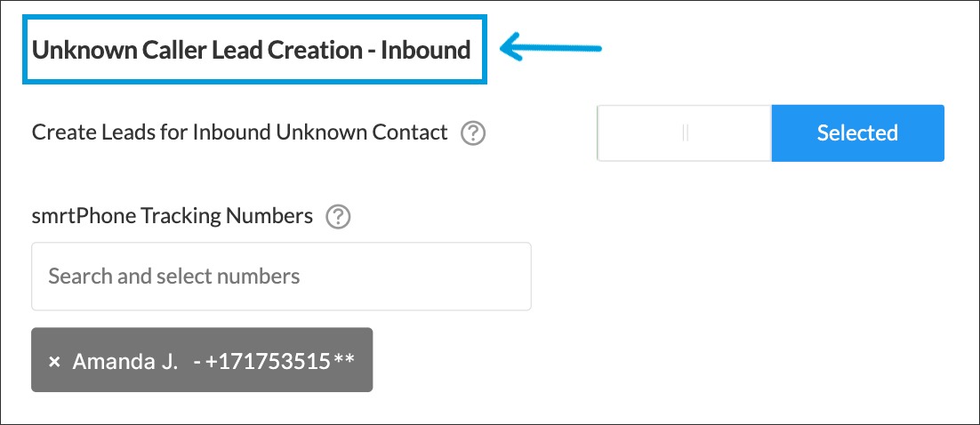
Task: Click 'Create Leads for Inbound Unknown Contact' label
Action: pyautogui.click(x=239, y=132)
